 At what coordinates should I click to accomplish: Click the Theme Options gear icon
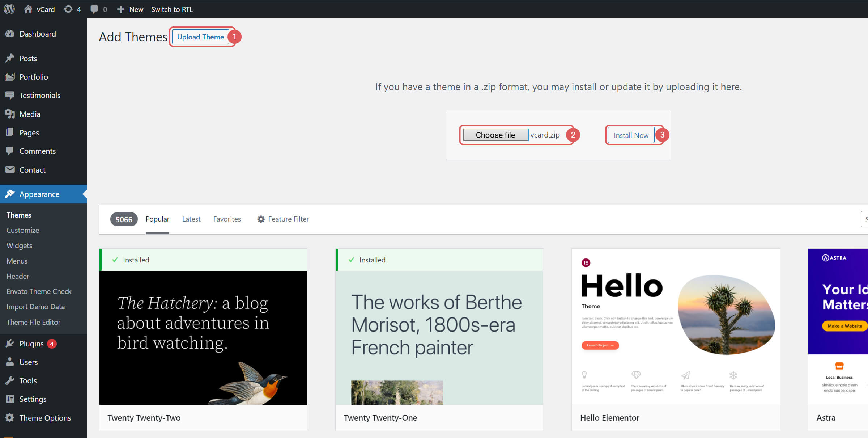point(10,418)
